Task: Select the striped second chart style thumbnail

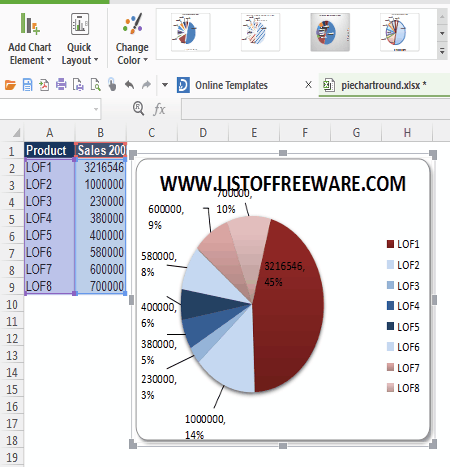Action: click(x=260, y=32)
